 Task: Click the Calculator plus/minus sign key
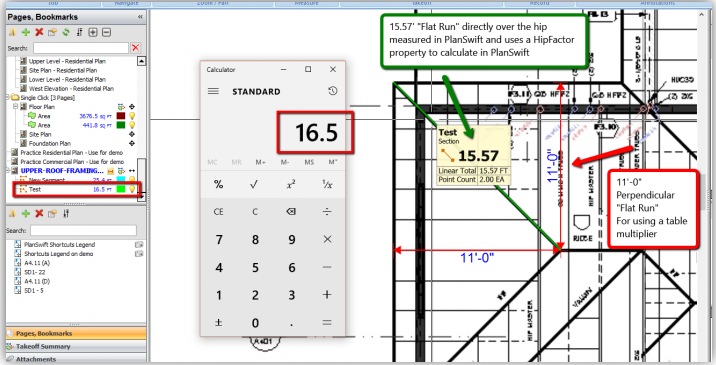point(219,323)
